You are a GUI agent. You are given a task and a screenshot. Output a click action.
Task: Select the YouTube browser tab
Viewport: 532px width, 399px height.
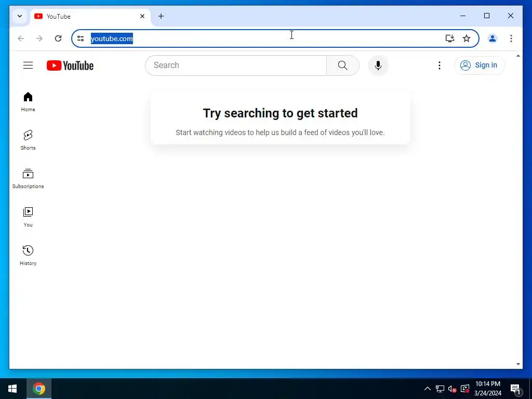pyautogui.click(x=90, y=16)
